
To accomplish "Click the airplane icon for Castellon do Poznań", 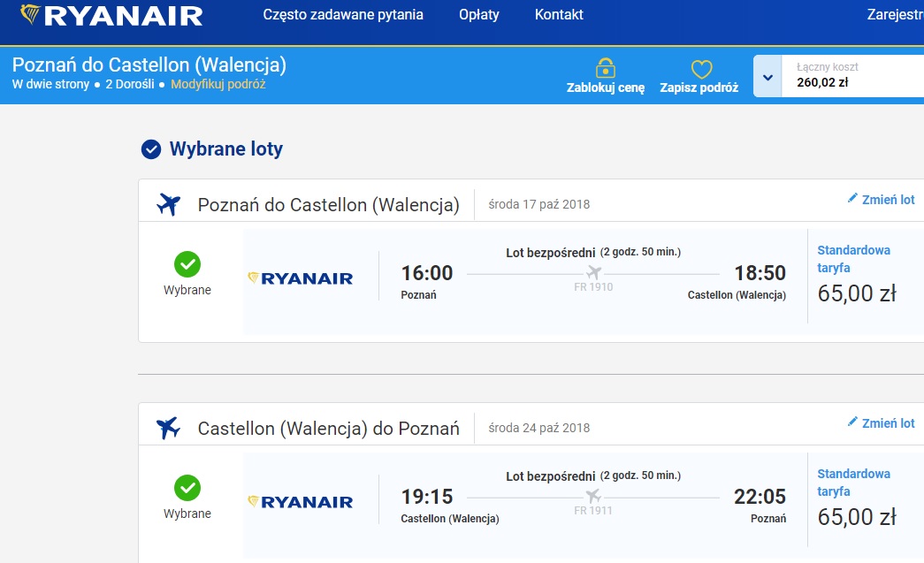I will tap(169, 428).
